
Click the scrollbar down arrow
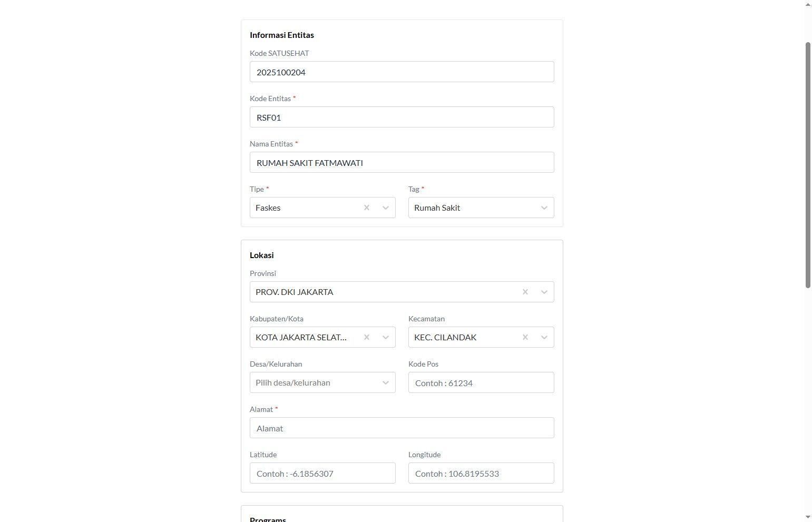click(808, 517)
